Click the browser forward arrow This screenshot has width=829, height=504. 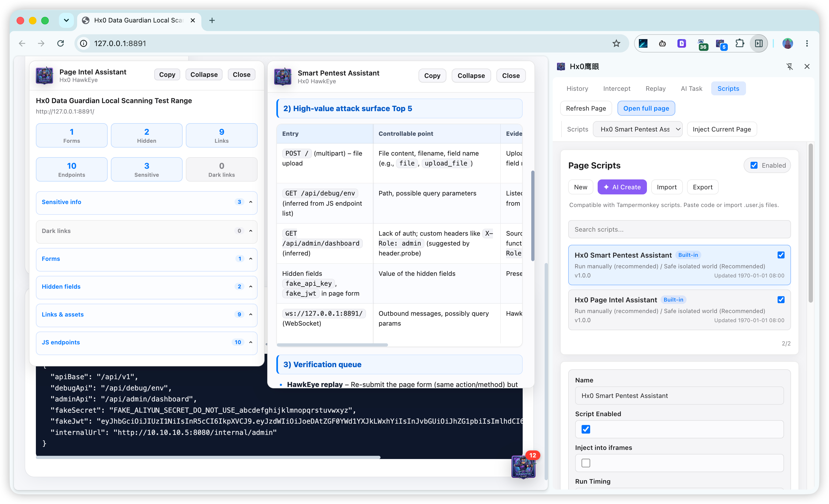pyautogui.click(x=41, y=43)
